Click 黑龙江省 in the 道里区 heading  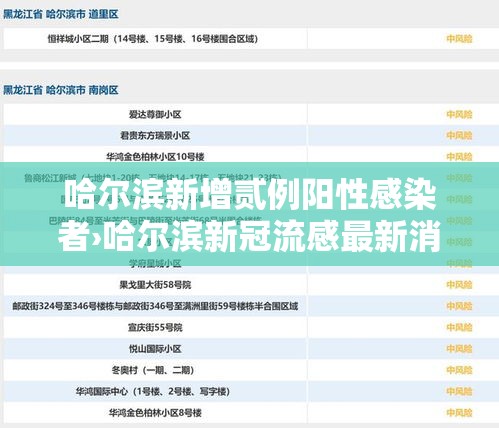(x=23, y=14)
